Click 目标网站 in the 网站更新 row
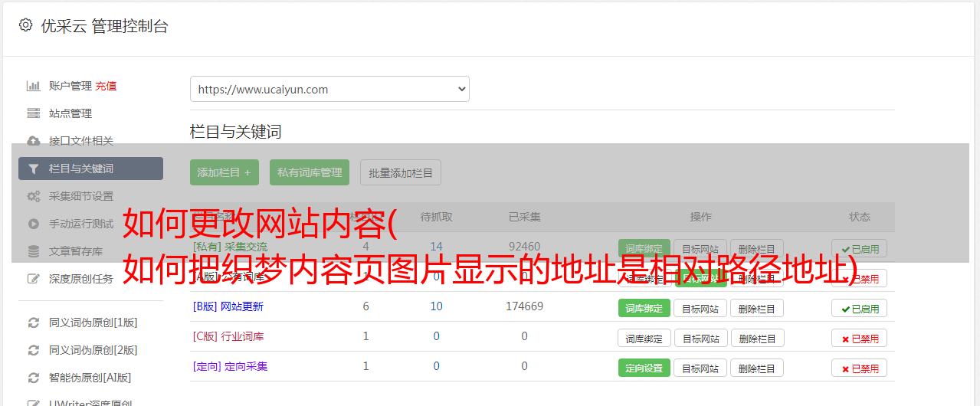 coord(700,308)
